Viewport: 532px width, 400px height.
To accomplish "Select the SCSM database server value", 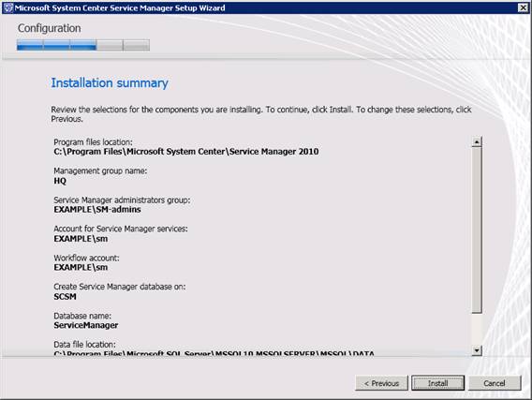I will (66, 297).
